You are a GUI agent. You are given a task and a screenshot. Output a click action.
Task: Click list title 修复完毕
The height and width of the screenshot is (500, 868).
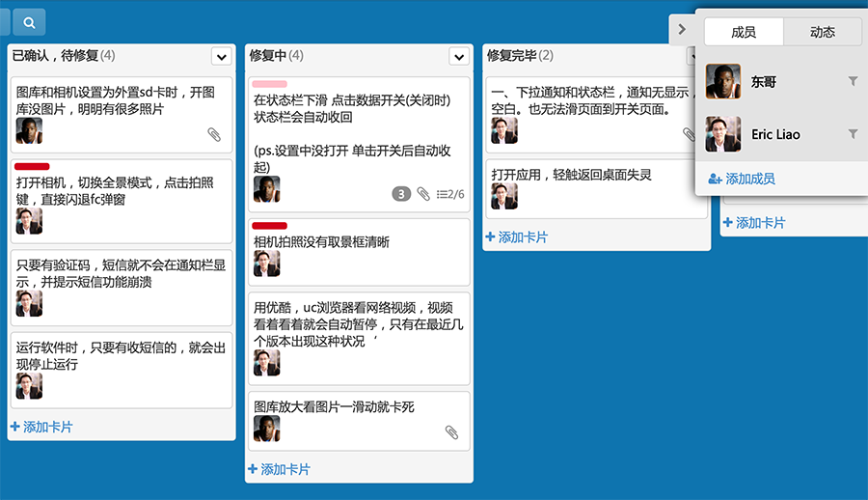point(511,55)
